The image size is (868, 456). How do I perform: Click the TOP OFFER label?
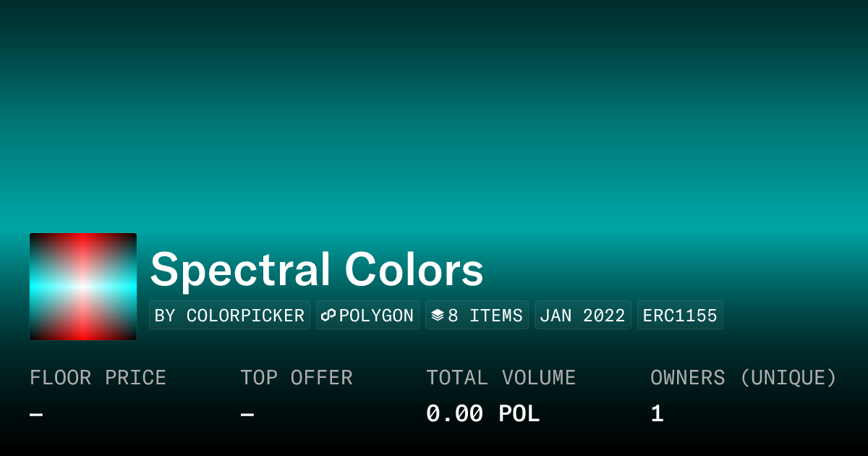click(x=297, y=378)
